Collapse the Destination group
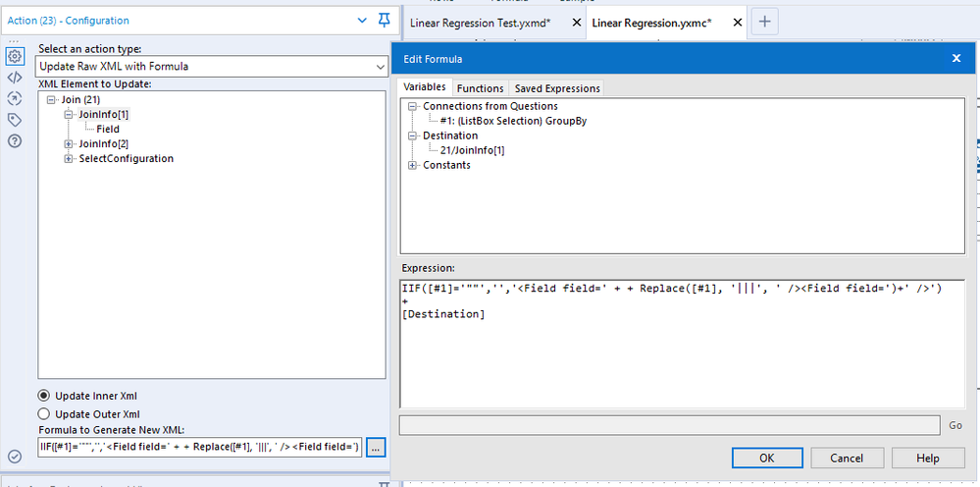This screenshot has height=487, width=980. tap(412, 135)
